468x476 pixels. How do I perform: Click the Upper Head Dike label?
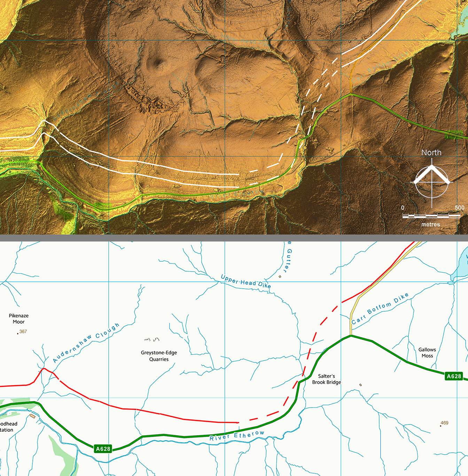pyautogui.click(x=246, y=282)
